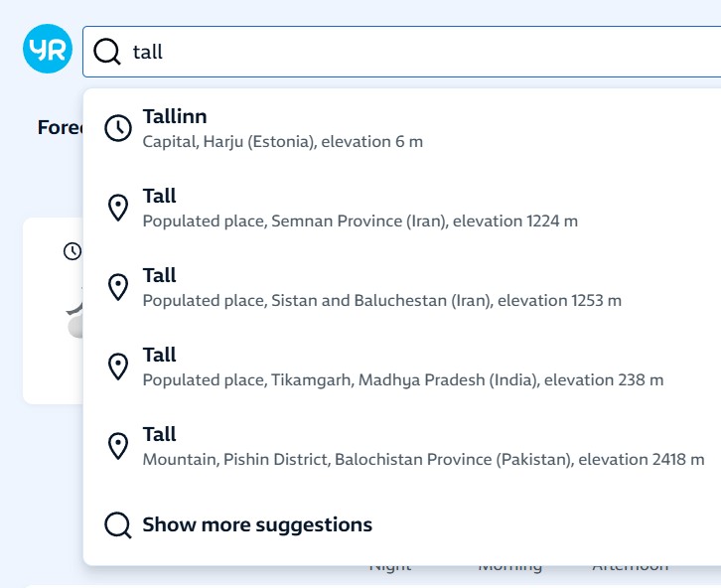Viewport: 721px width, 588px height.
Task: Select the Tallinn suggestion title
Action: (x=175, y=117)
